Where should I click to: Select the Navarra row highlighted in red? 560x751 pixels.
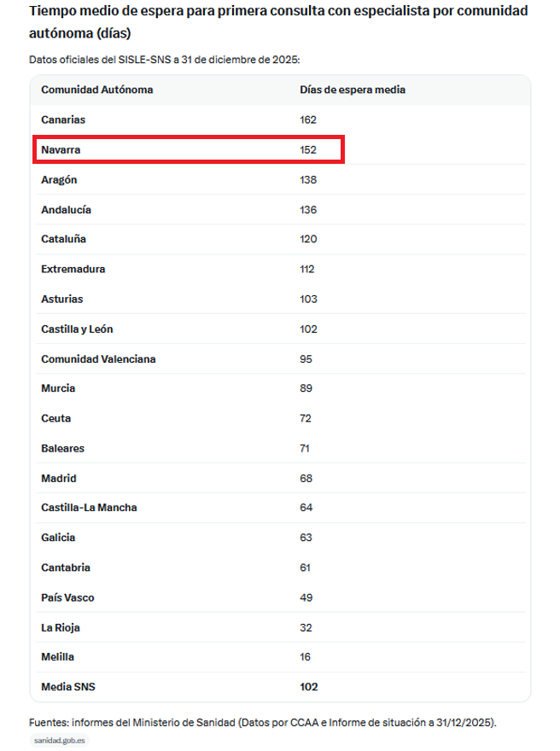pos(189,149)
